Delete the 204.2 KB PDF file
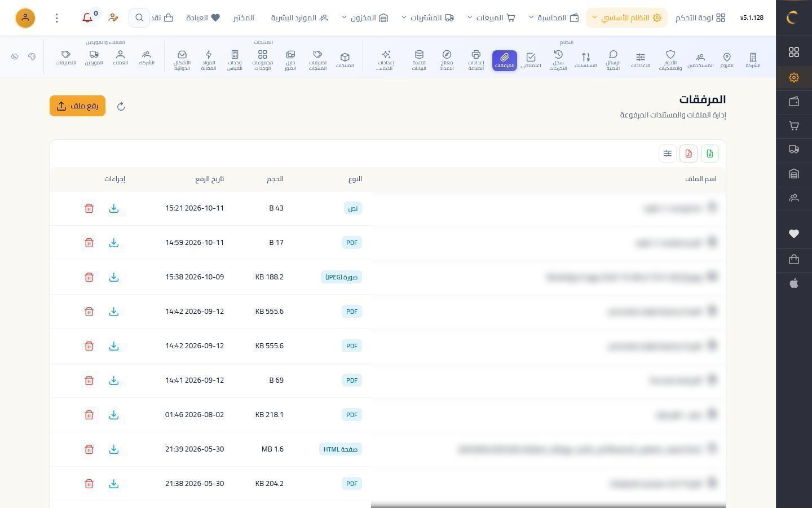The height and width of the screenshot is (508, 812). [89, 484]
